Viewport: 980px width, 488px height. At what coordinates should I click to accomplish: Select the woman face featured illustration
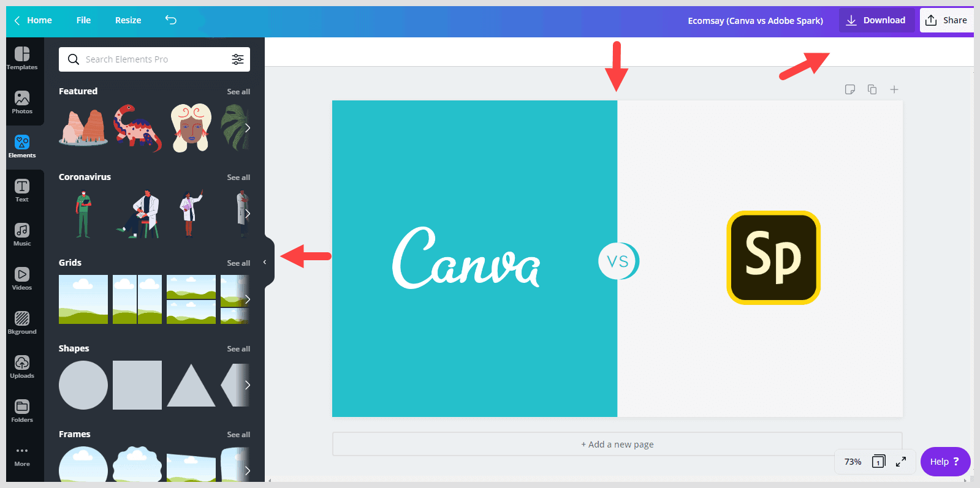(191, 128)
